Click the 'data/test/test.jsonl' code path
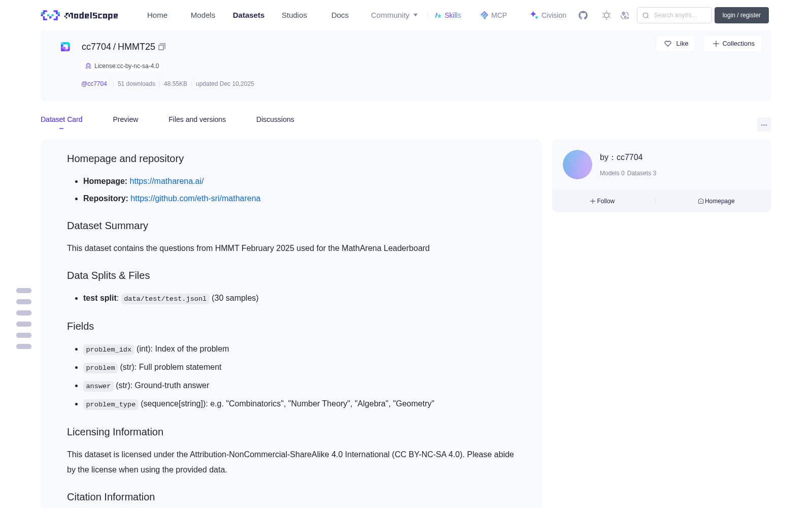This screenshot has height=508, width=812. (x=165, y=299)
